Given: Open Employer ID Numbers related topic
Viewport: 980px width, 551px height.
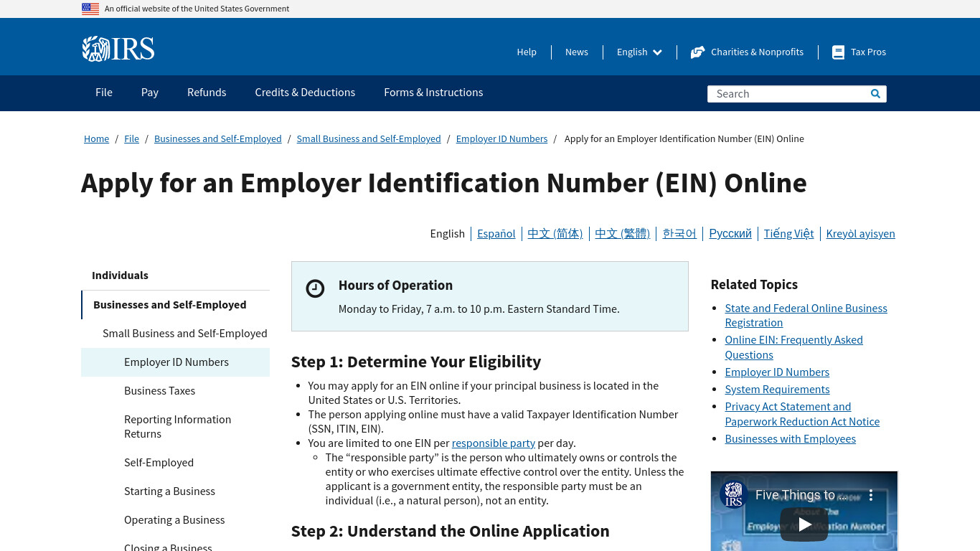Looking at the screenshot, I should pyautogui.click(x=777, y=372).
